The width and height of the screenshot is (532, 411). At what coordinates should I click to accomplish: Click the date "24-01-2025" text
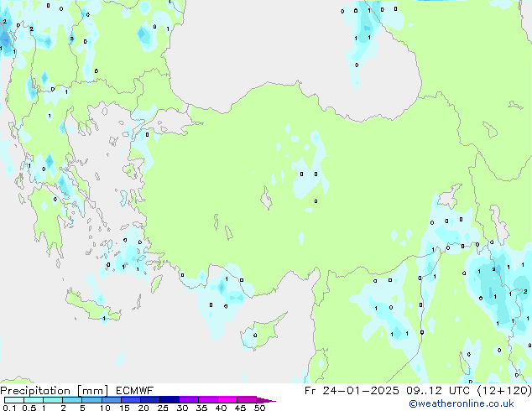tap(361, 391)
